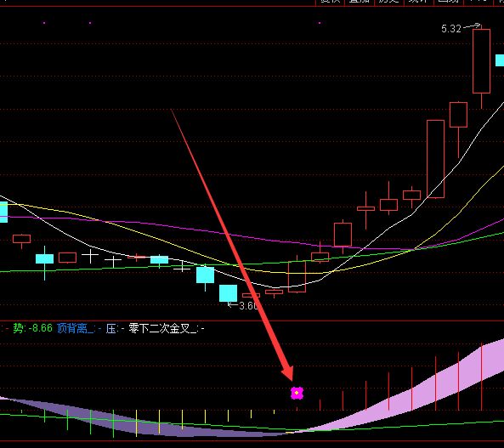The image size is (504, 448).
Task: Select the large red candle on the green line
Action: pos(297,276)
